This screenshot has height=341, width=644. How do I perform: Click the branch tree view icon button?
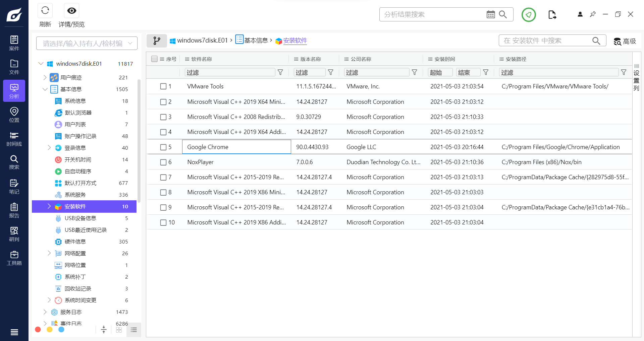157,41
